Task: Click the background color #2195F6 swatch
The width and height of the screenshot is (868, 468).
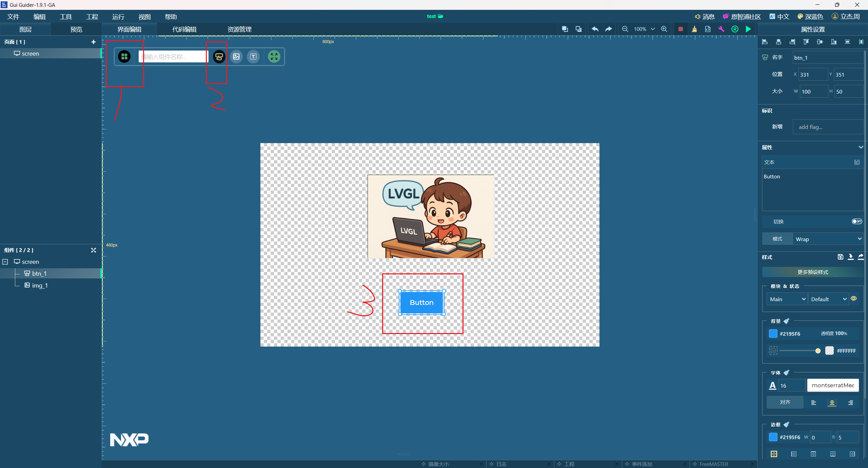Action: point(773,333)
